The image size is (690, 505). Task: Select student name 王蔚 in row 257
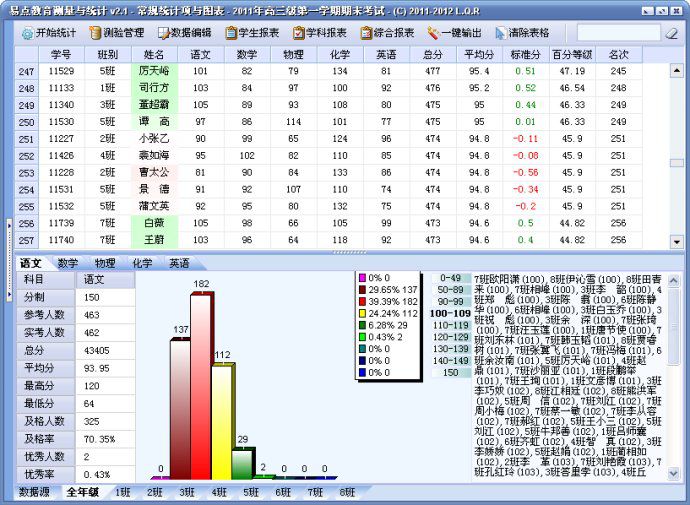(x=154, y=240)
